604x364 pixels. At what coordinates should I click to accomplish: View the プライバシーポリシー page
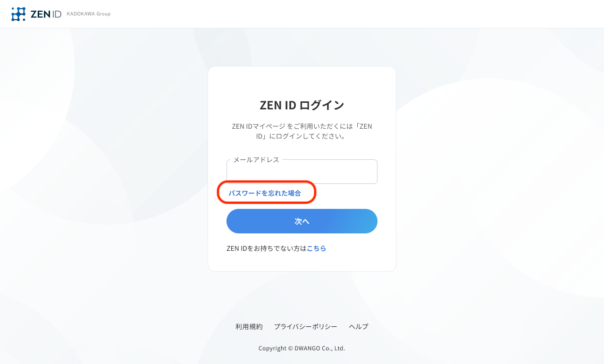(306, 326)
